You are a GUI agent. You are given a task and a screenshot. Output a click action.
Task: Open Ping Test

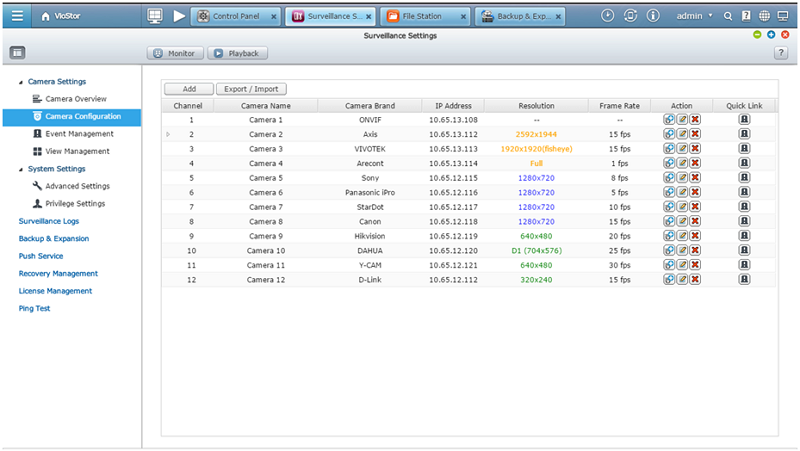point(34,308)
